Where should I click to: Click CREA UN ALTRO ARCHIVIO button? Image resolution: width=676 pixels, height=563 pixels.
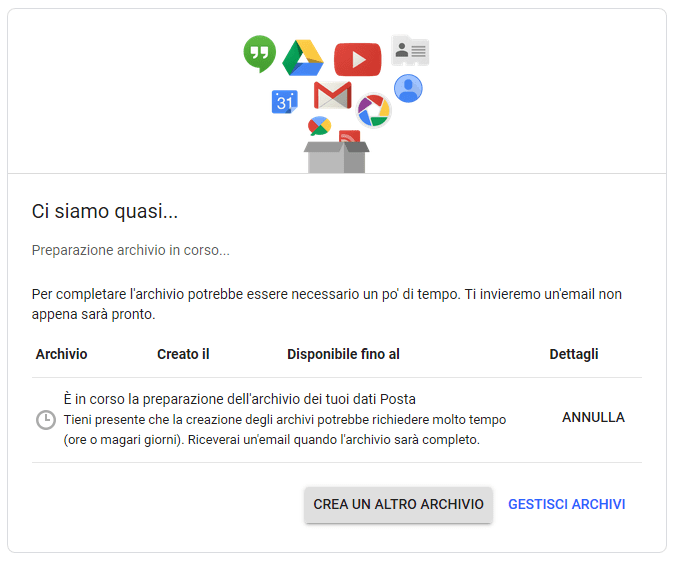coord(398,504)
